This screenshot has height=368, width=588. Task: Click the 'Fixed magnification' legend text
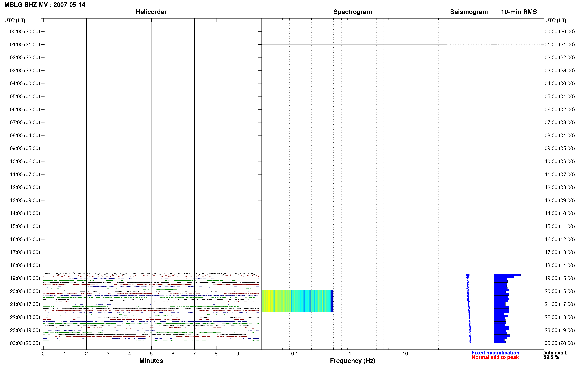(x=495, y=353)
